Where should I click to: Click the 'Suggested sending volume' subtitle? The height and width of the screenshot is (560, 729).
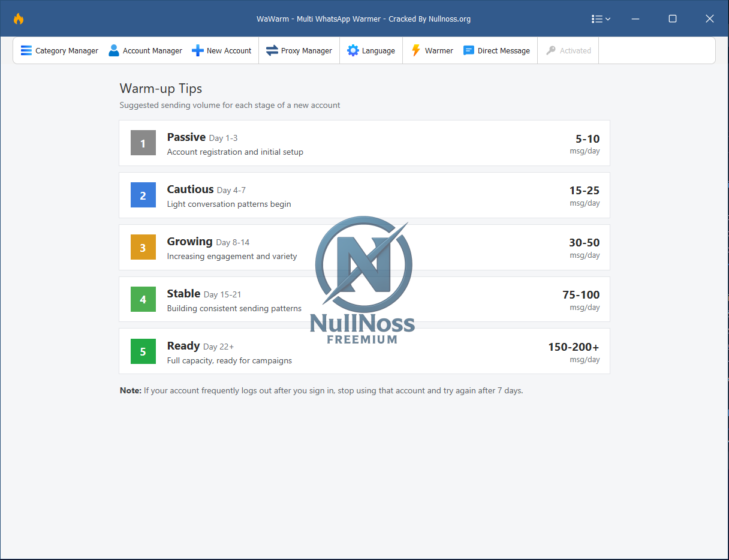click(230, 106)
